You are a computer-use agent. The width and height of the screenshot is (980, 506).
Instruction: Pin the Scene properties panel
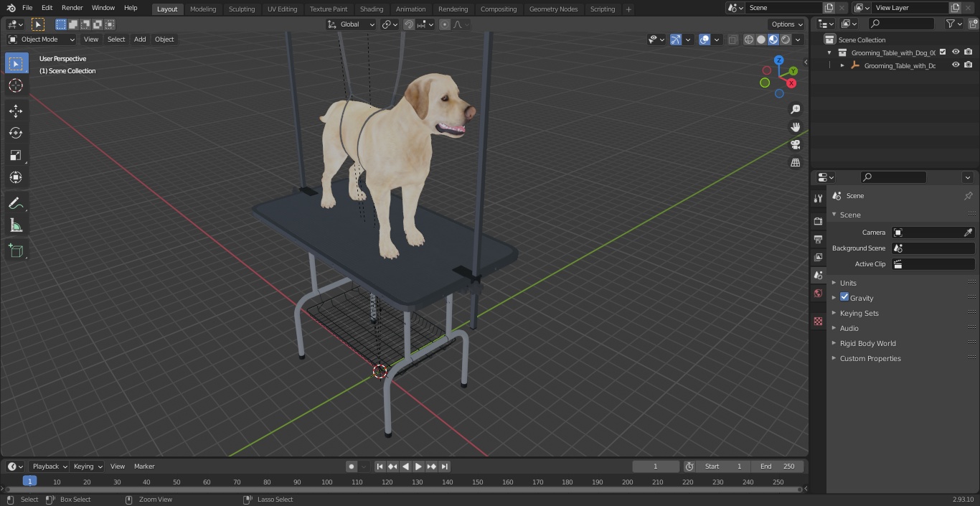[x=968, y=196]
